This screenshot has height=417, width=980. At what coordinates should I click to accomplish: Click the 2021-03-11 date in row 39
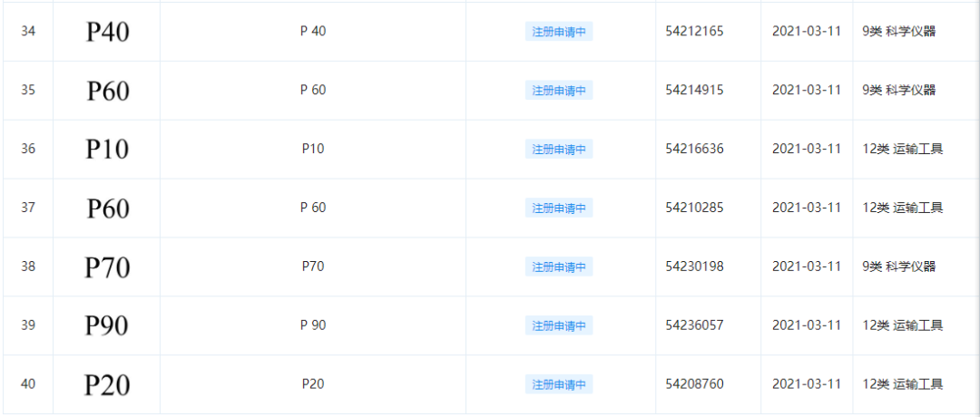pos(807,325)
